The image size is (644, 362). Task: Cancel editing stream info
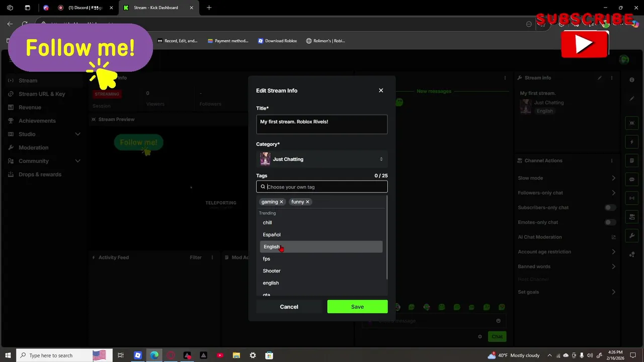click(289, 307)
